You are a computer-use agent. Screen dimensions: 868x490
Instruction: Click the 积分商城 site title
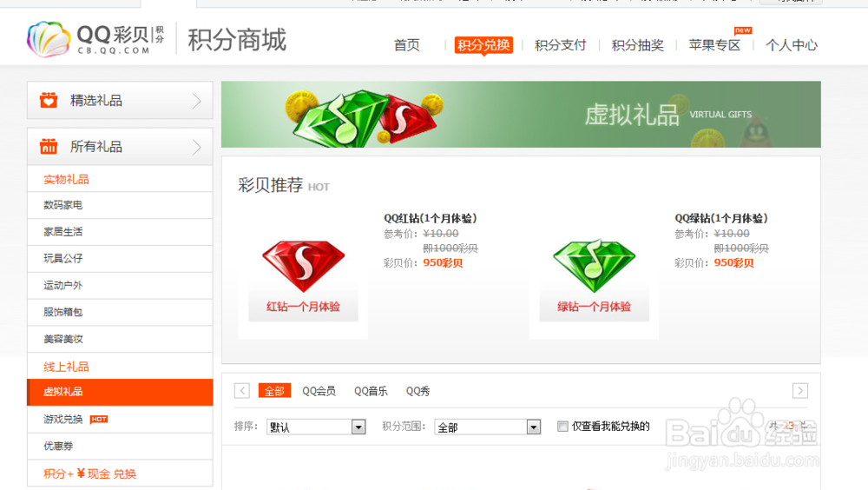237,40
